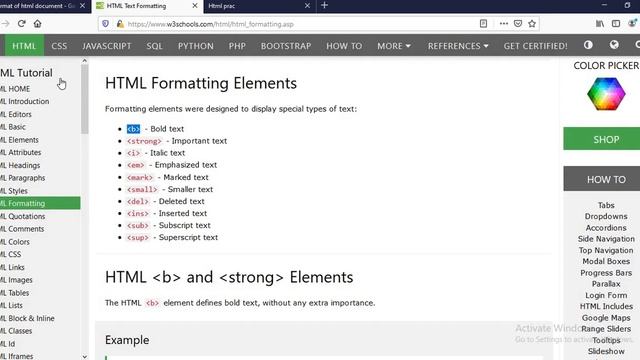Open the hexagon color picker image
This screenshot has width=640, height=360.
(606, 94)
